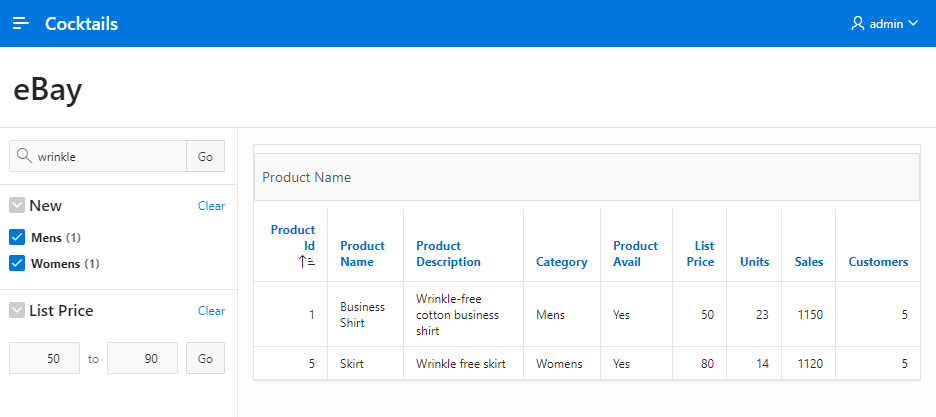
Task: Click the Product Id ascending sort icon
Action: pos(307,261)
